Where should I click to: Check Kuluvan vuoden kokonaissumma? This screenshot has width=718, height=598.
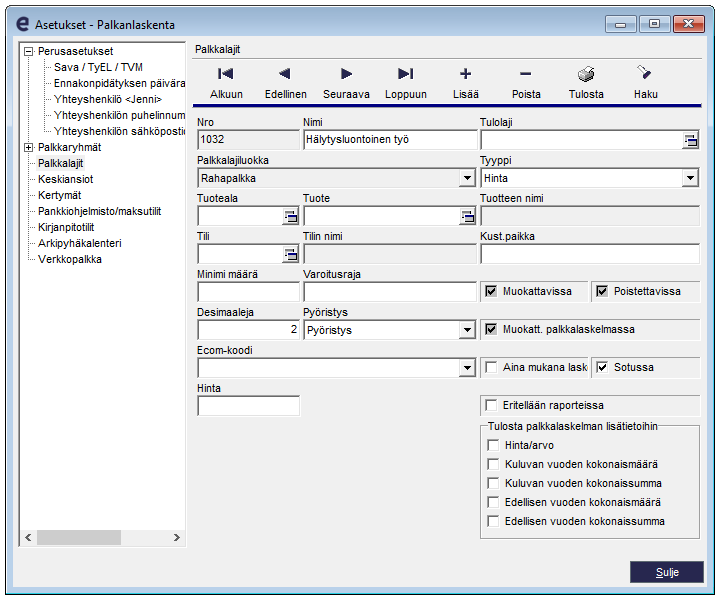[493, 483]
